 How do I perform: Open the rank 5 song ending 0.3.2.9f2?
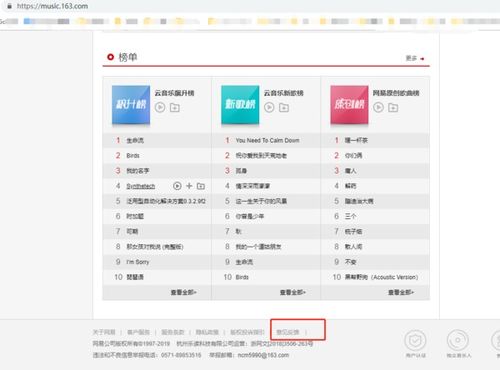(x=166, y=201)
